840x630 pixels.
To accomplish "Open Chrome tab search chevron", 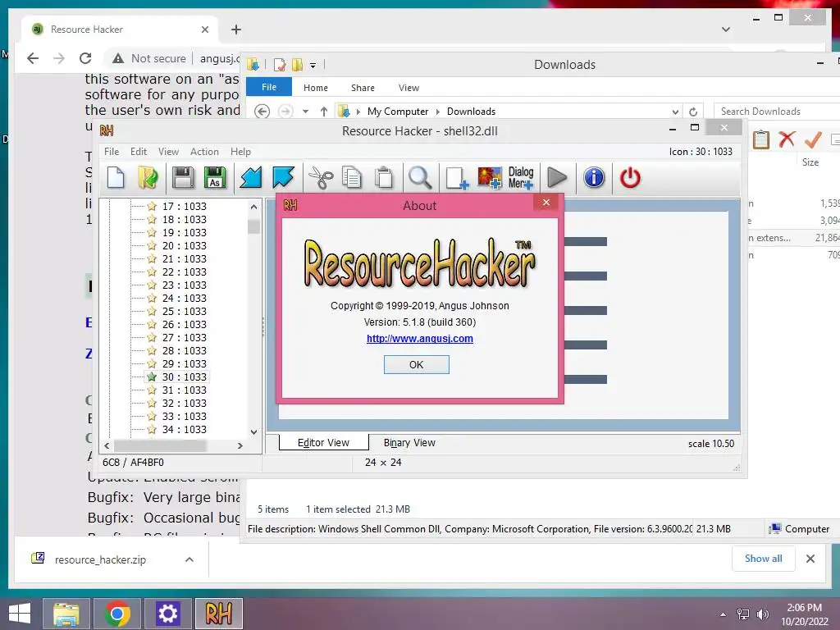I will [x=726, y=30].
